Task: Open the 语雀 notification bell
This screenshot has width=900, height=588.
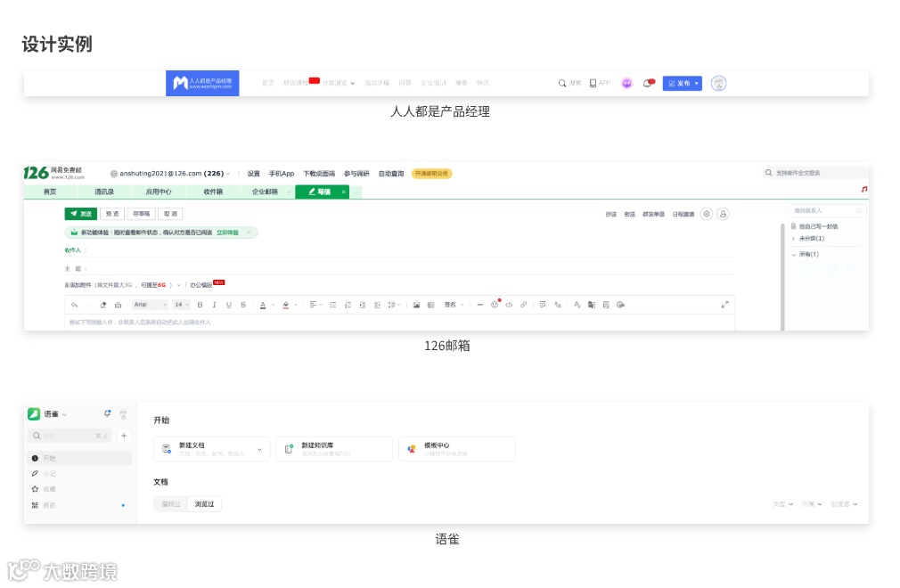Action: pos(107,413)
